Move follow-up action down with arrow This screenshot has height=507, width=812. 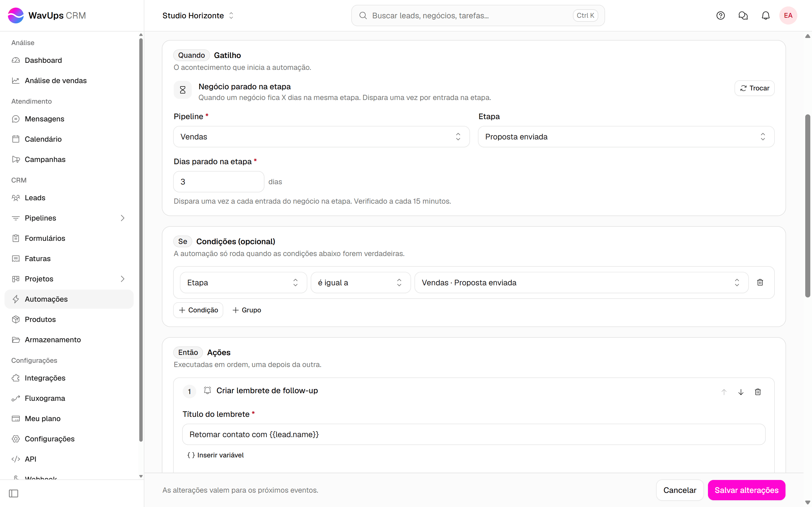pos(741,392)
